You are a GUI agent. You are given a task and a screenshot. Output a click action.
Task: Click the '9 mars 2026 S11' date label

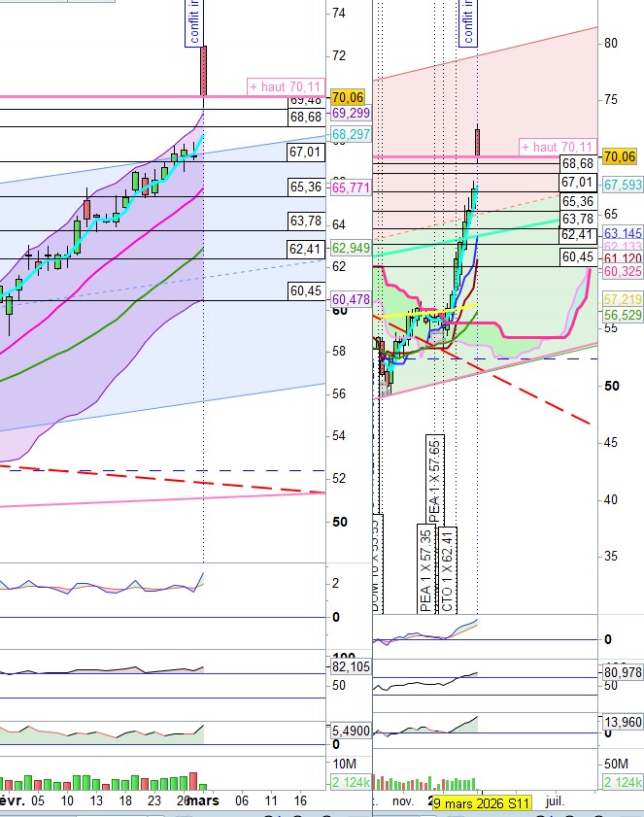coord(482,803)
